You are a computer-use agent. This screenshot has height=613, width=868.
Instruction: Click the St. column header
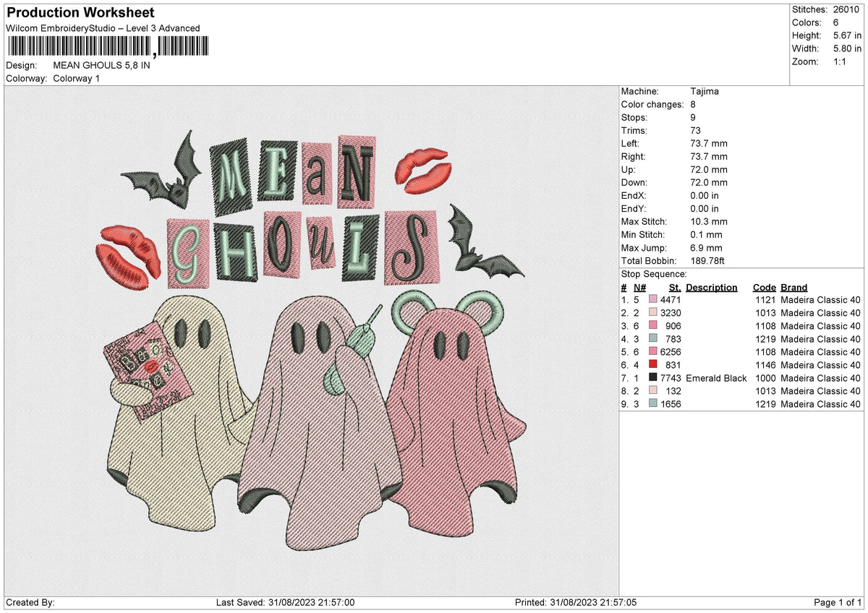[674, 287]
